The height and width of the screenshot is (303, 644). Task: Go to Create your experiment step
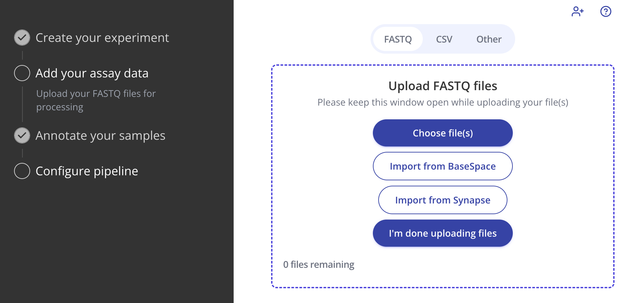(102, 38)
